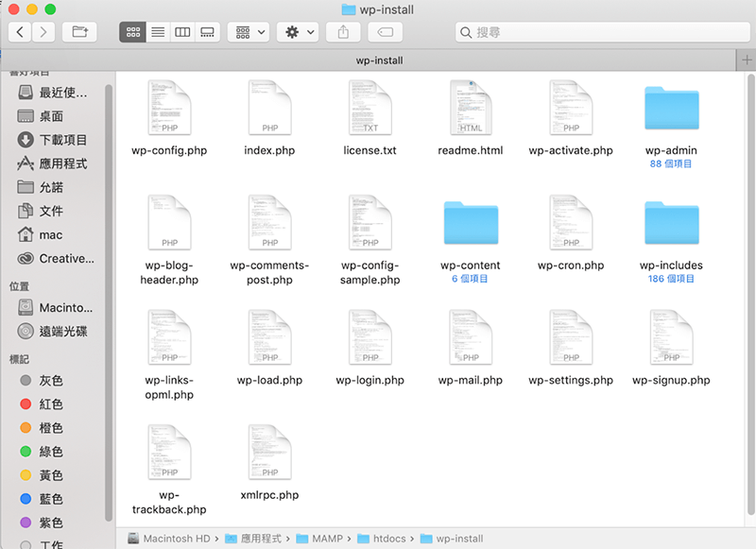756x549 pixels.
Task: Filter by 灰色 tag
Action: tap(42, 381)
